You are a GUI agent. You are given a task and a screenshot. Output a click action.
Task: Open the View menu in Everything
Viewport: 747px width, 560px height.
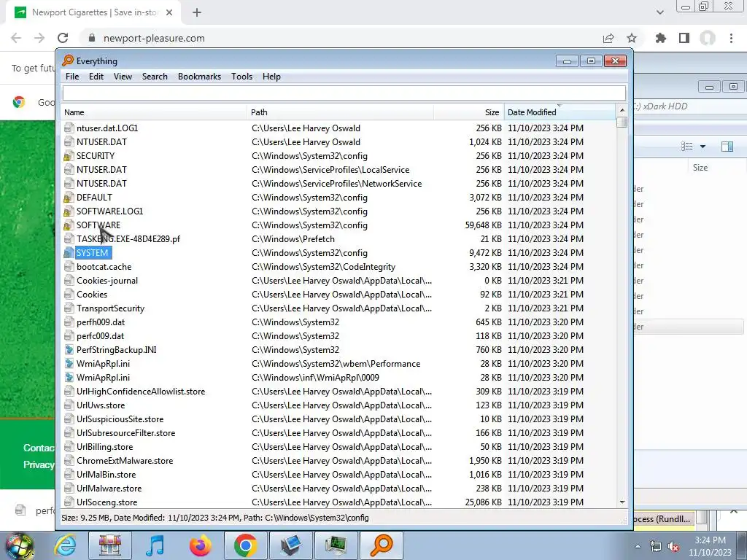[123, 77]
